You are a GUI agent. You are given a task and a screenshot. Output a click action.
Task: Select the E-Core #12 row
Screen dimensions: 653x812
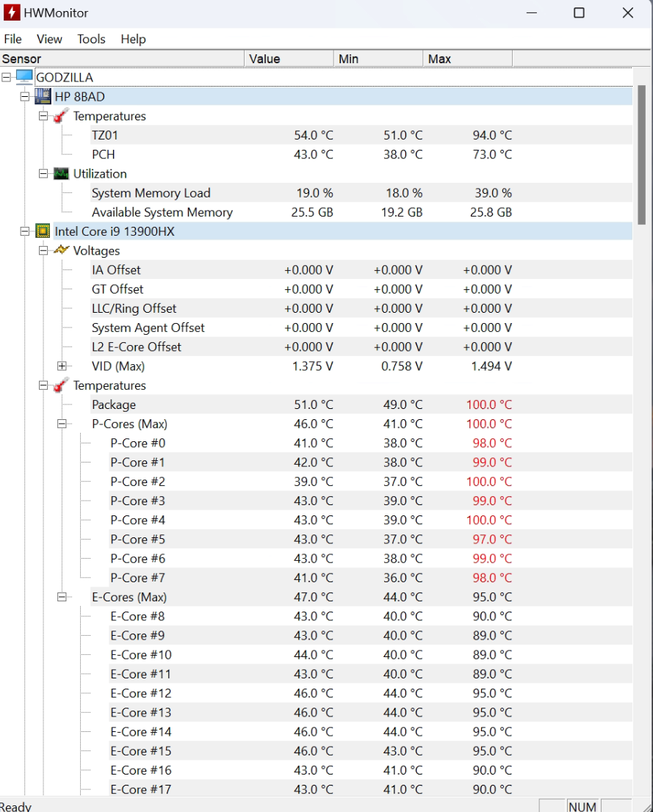pyautogui.click(x=370, y=693)
